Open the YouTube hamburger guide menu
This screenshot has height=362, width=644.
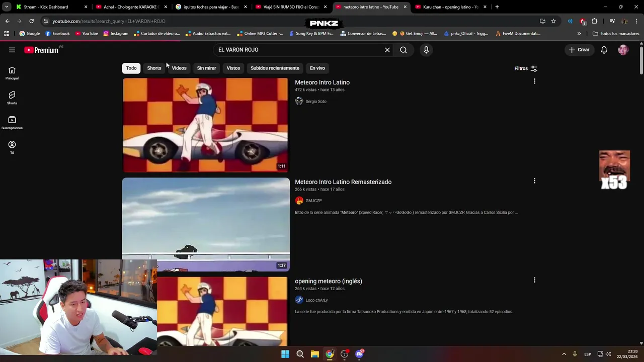12,50
